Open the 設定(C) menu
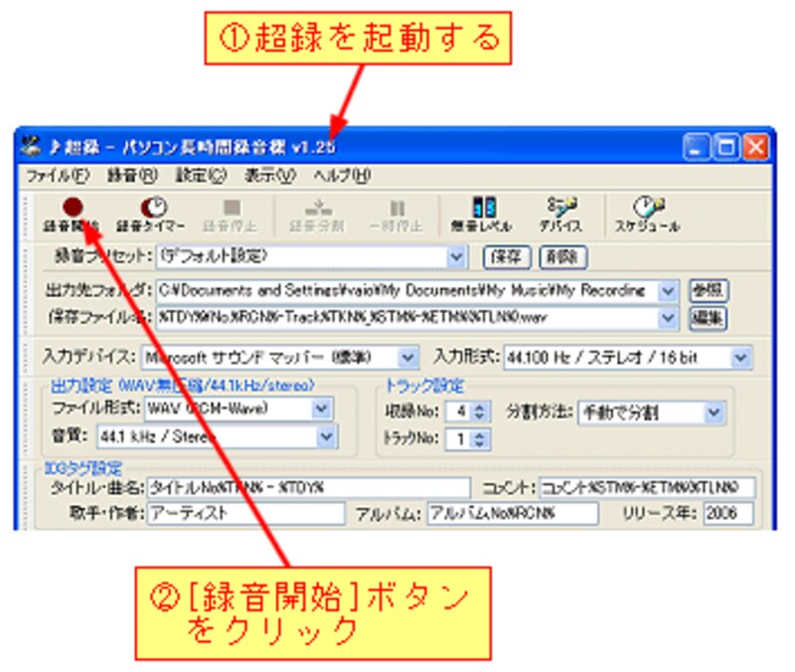 pyautogui.click(x=202, y=176)
